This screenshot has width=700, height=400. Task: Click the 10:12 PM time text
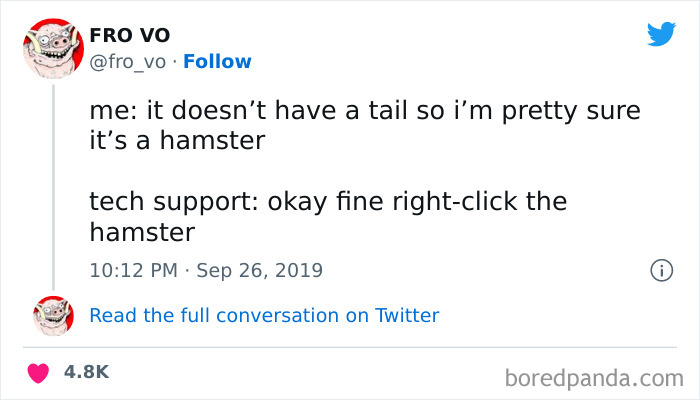pos(130,271)
